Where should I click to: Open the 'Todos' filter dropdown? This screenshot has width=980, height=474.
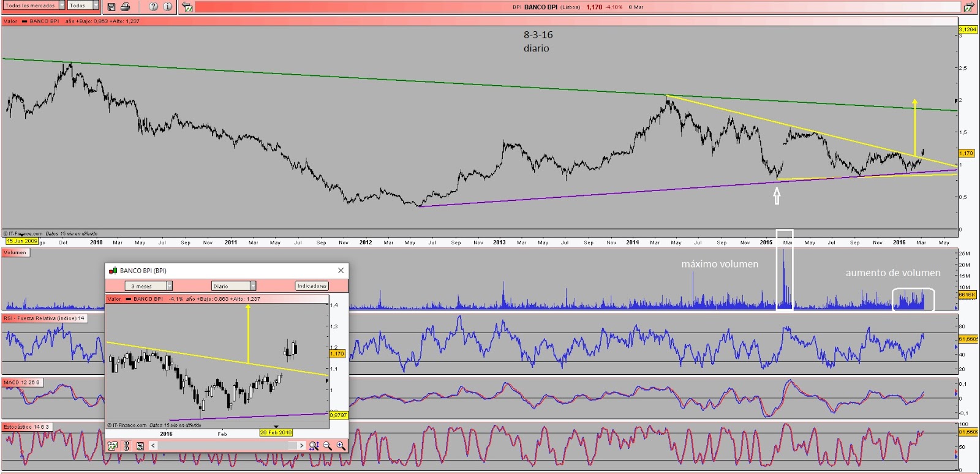[83, 6]
